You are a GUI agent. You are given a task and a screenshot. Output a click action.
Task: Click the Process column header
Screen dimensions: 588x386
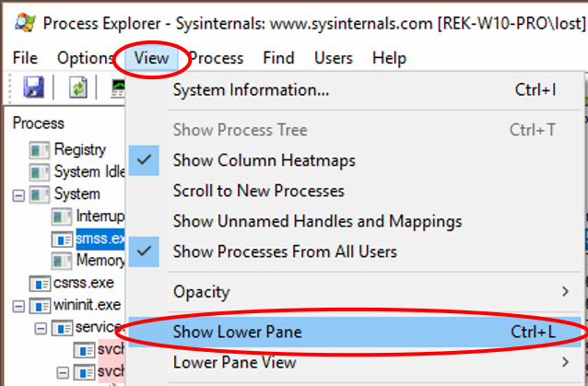click(39, 123)
